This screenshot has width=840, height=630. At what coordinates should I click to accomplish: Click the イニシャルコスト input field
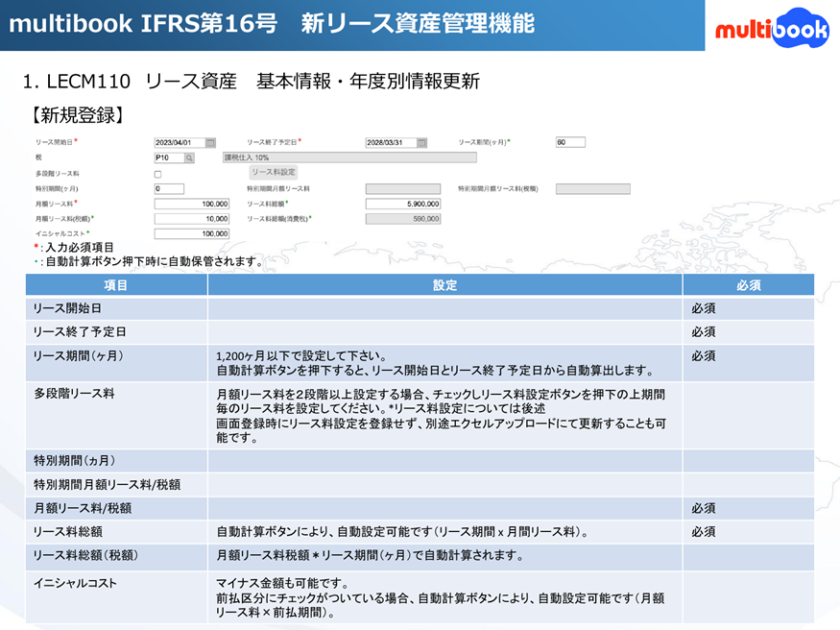(192, 233)
